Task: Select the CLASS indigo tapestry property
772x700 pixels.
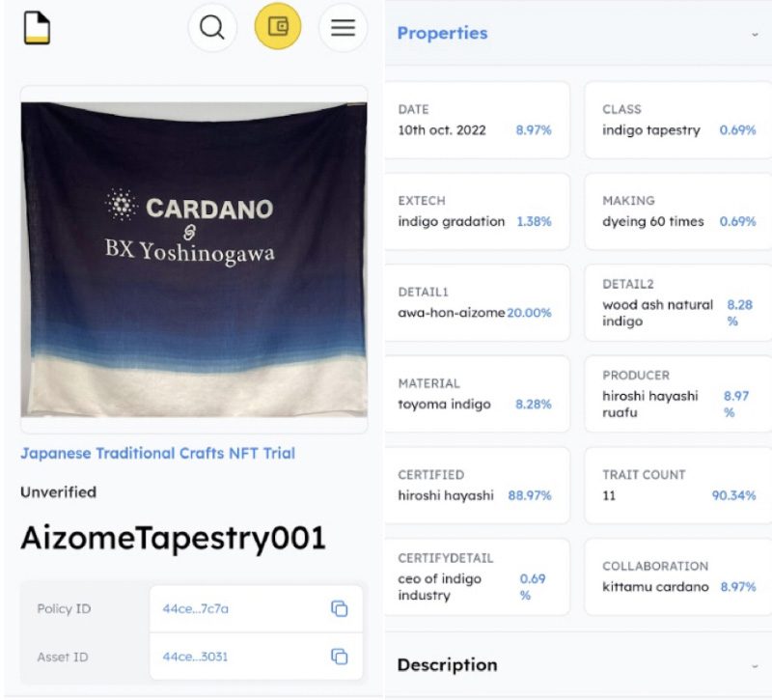Action: pos(678,120)
